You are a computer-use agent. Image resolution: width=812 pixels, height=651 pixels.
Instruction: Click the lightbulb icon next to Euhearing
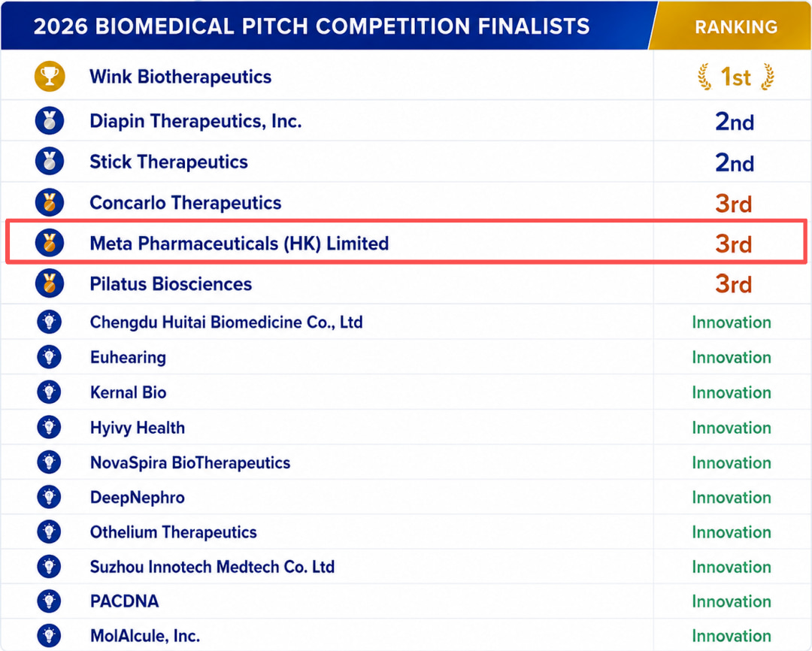pyautogui.click(x=49, y=357)
